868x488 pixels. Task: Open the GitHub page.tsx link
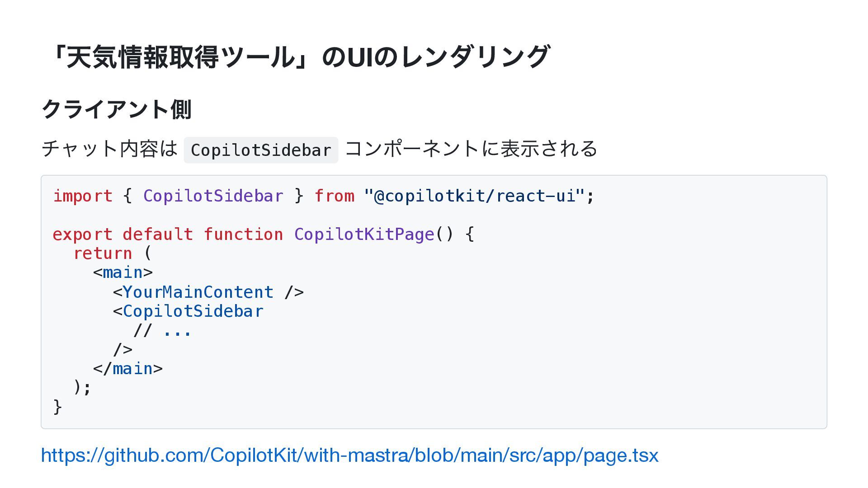(349, 455)
